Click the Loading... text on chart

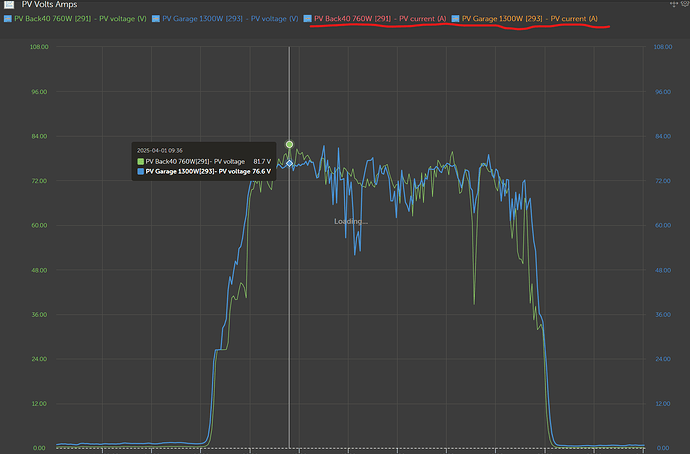point(351,221)
